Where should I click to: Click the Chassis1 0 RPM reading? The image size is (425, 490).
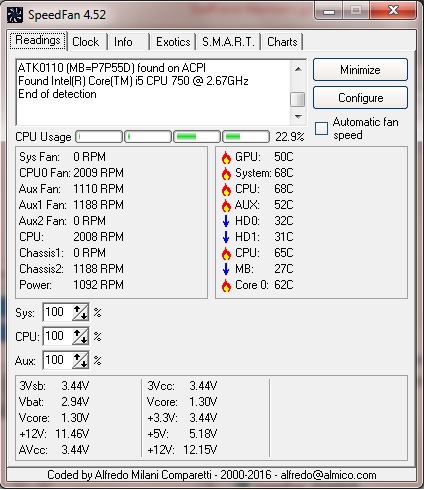pyautogui.click(x=62, y=253)
